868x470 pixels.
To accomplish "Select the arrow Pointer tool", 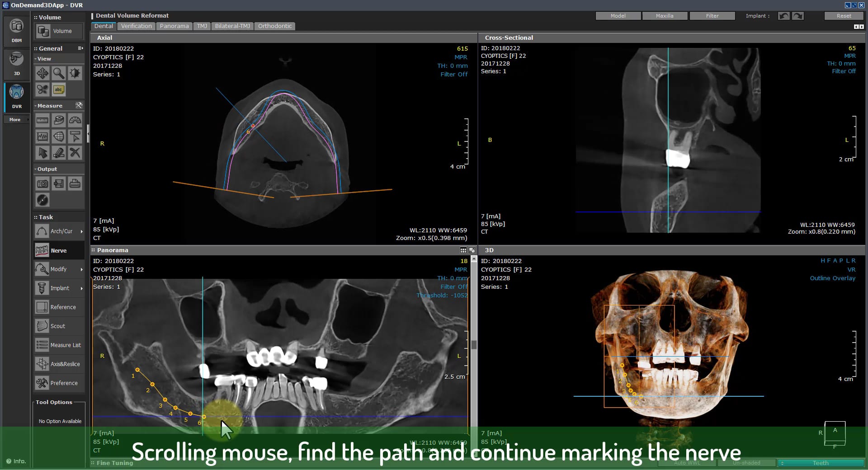I will [42, 153].
